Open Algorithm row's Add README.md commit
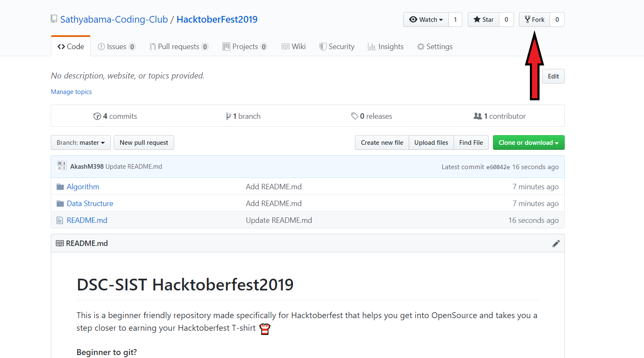 [274, 187]
